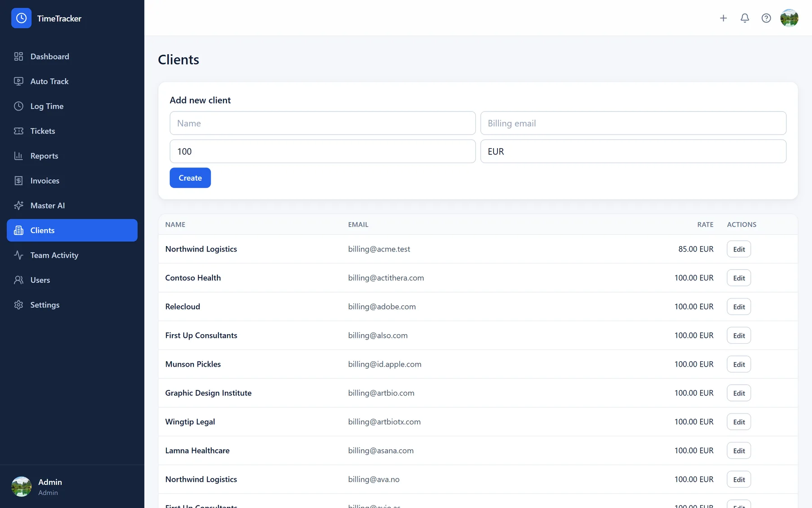Click the Relecloud client name
Viewport: 812px width, 508px height.
click(183, 307)
